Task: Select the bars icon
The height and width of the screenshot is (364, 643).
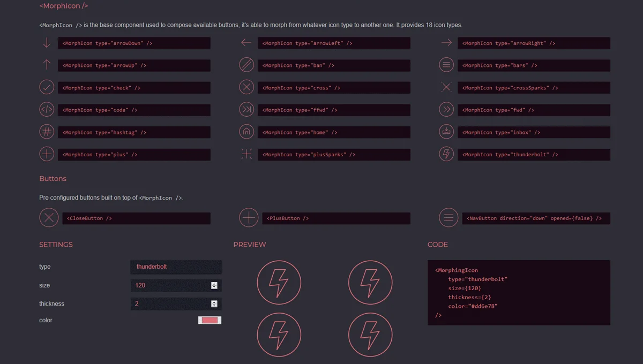Action: point(446,65)
